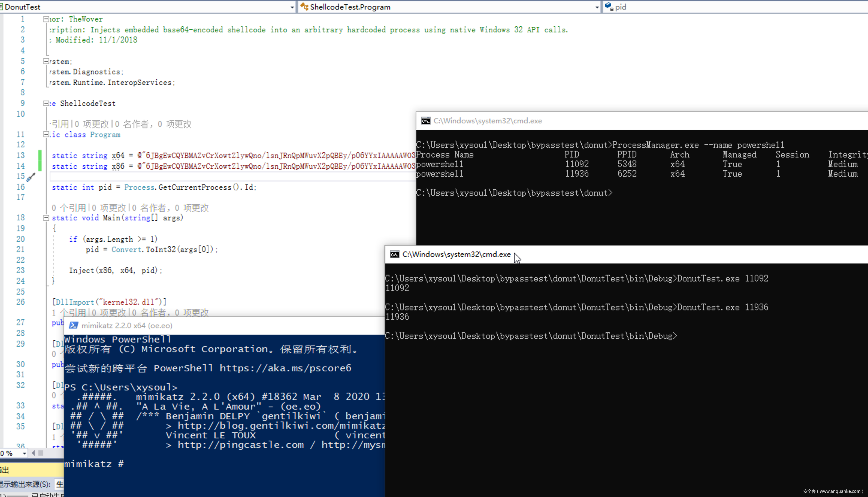
Task: Click CodeLens references link above class Program
Action: [60, 124]
